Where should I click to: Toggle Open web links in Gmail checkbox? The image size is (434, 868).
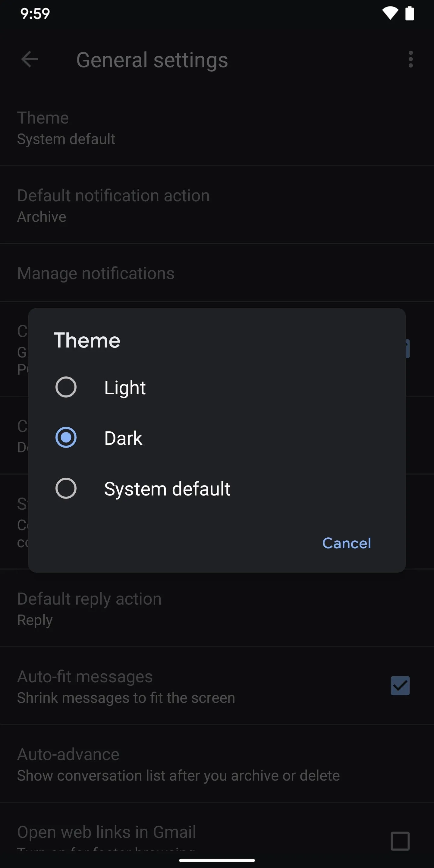[400, 841]
